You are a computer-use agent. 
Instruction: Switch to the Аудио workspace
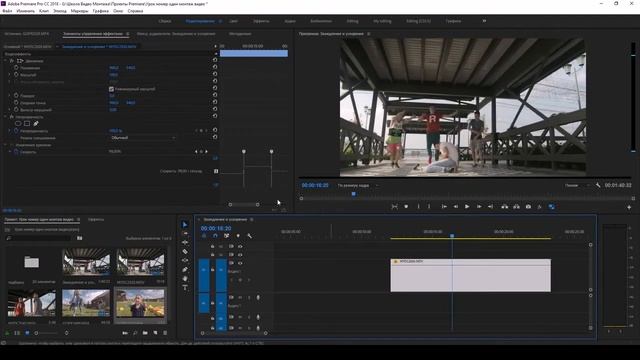(x=290, y=21)
